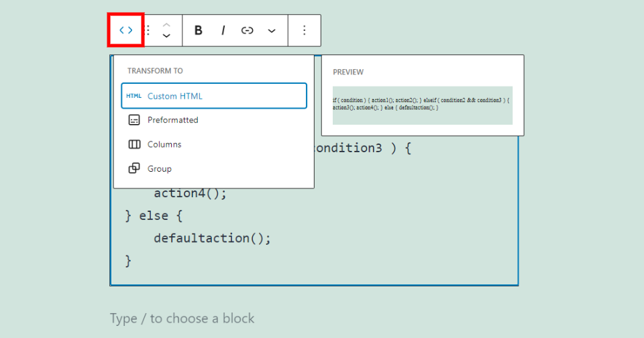
Task: Click the Preformatted block icon
Action: (x=134, y=120)
